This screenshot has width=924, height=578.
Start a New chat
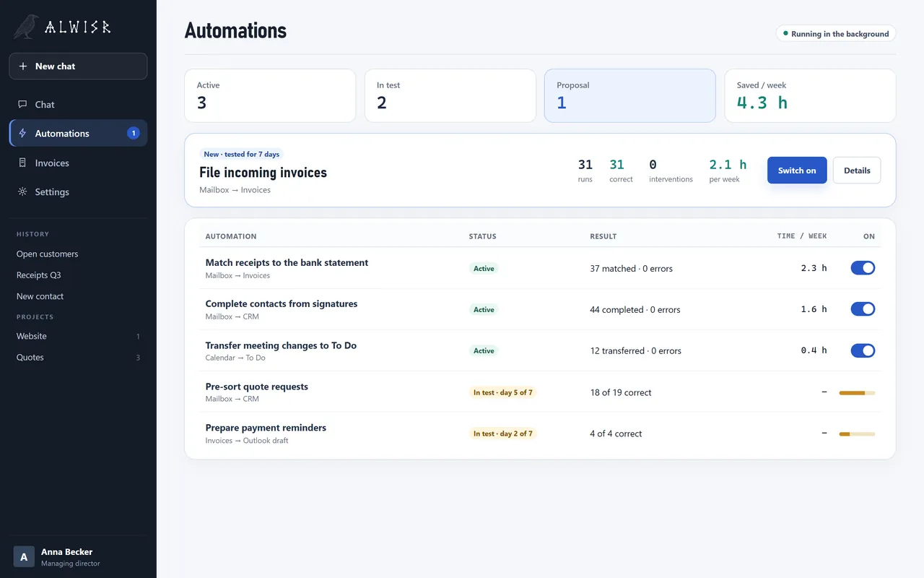[78, 66]
